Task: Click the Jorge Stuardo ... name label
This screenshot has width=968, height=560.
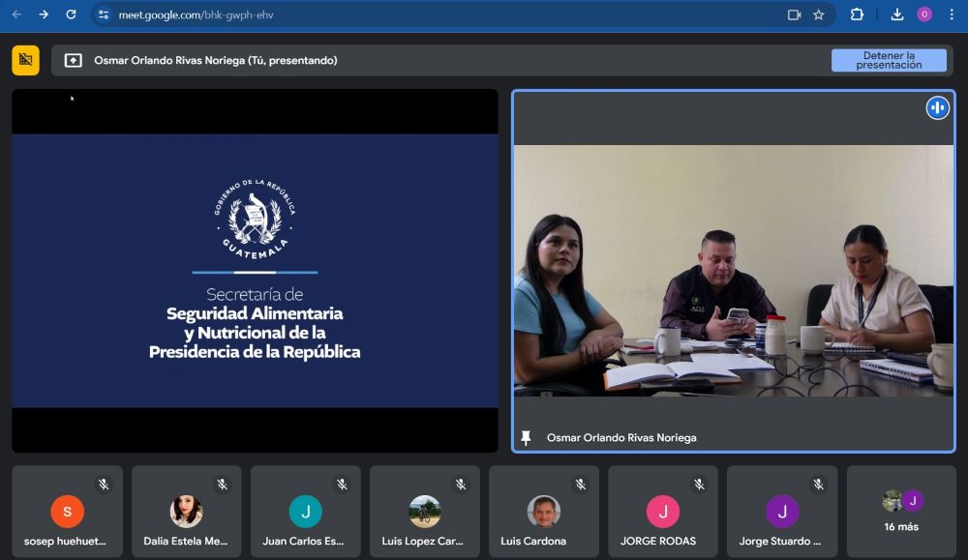Action: pos(779,541)
